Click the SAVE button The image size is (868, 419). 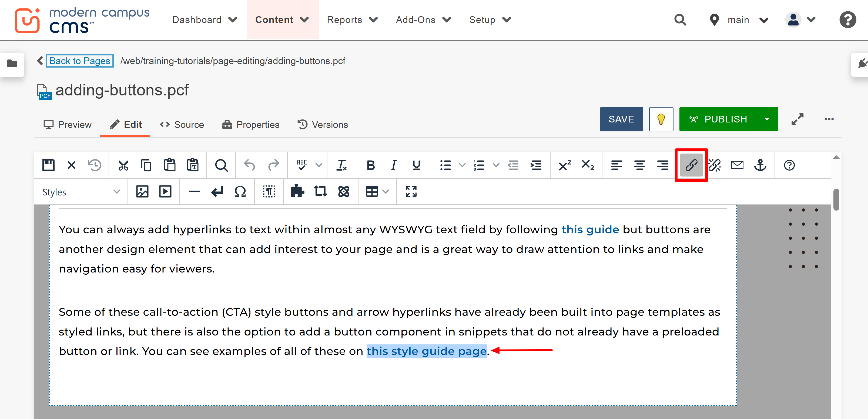(621, 119)
